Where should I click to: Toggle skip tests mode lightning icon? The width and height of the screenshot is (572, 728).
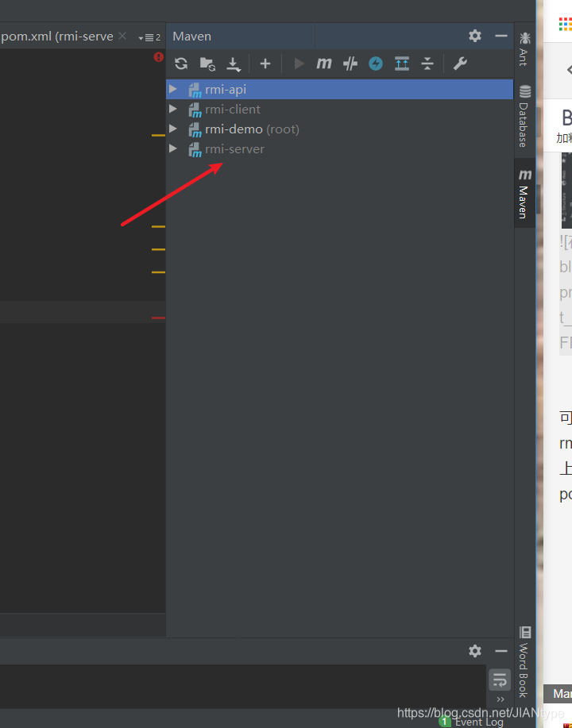376,64
